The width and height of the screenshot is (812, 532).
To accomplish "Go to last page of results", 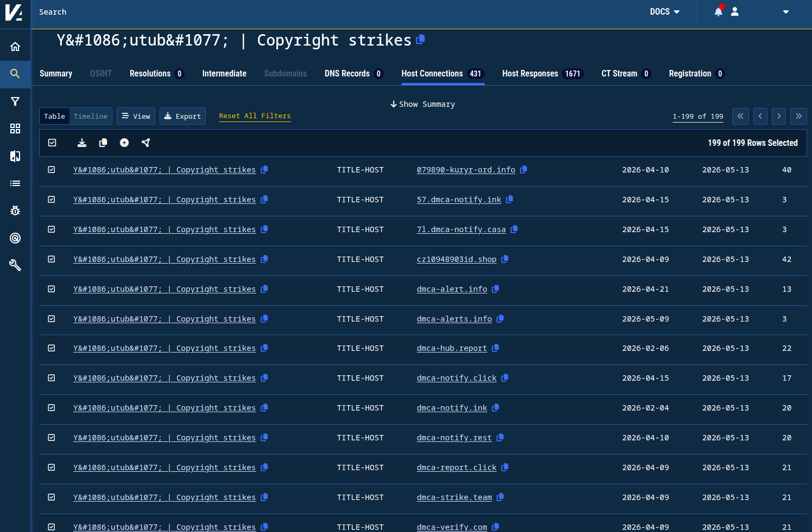I will [798, 116].
